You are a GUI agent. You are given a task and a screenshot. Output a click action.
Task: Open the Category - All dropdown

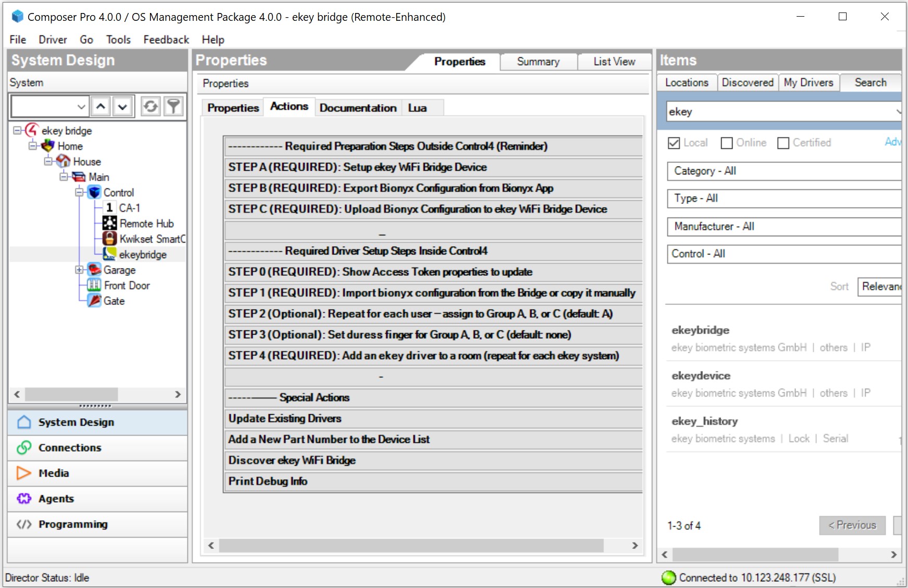pos(784,171)
